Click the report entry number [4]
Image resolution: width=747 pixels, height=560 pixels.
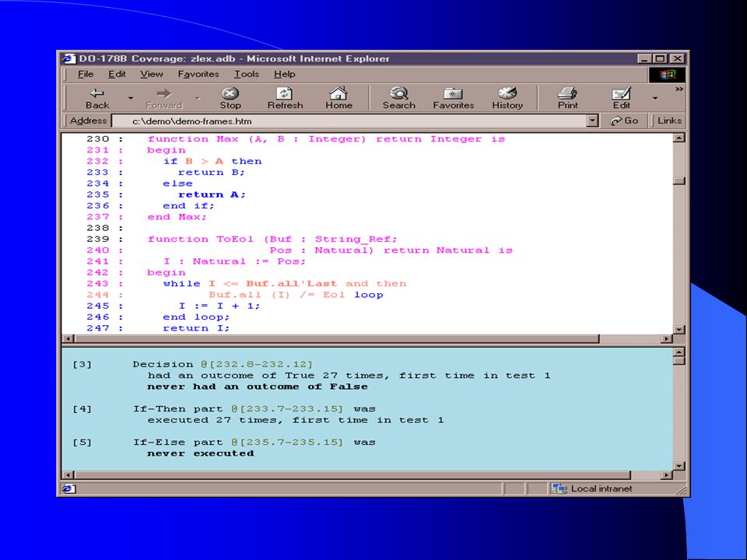click(x=82, y=409)
